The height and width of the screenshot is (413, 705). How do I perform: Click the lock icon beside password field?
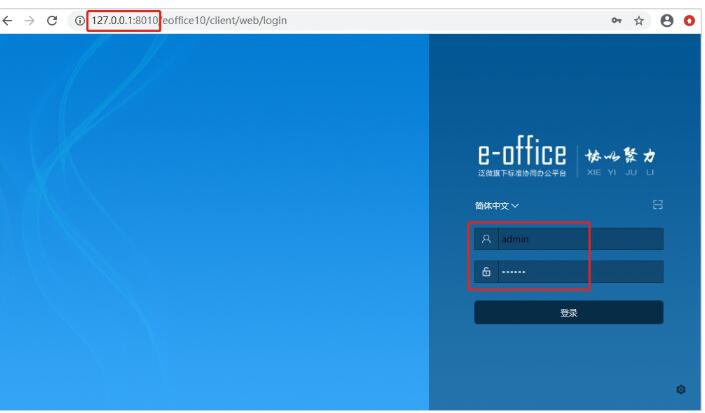(486, 272)
